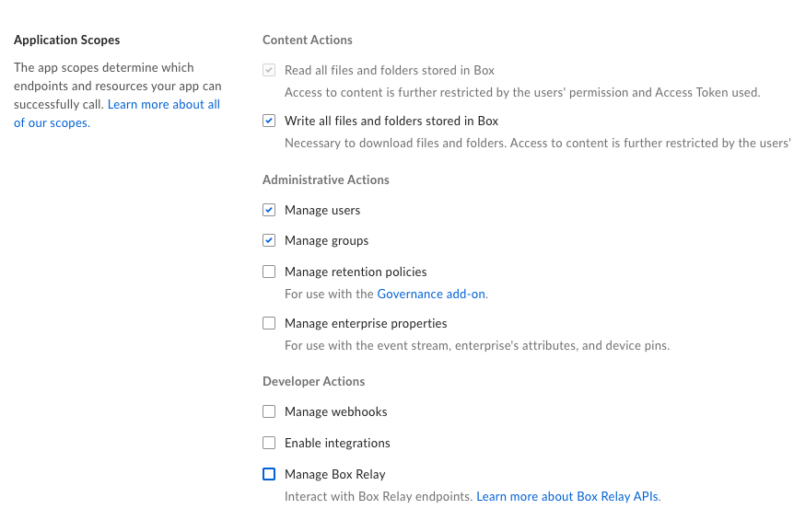Uncheck the Manage groups checkbox
This screenshot has width=794, height=532.
point(269,240)
